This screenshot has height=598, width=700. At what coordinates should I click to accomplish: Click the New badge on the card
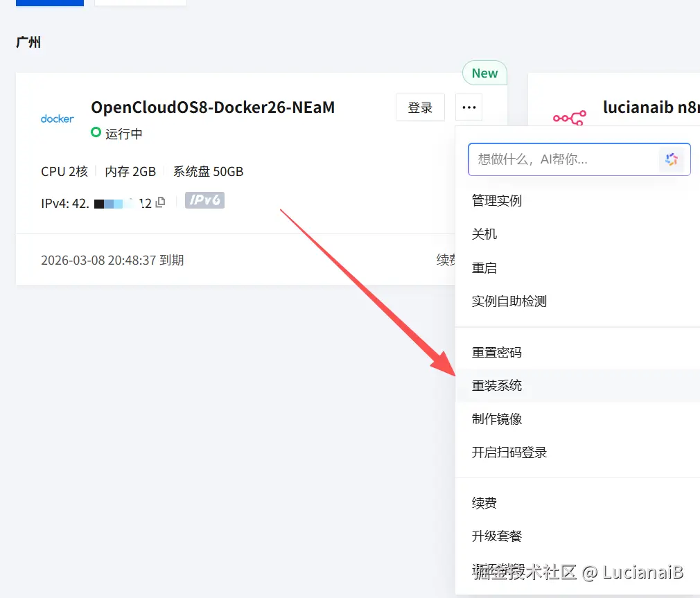pyautogui.click(x=484, y=73)
